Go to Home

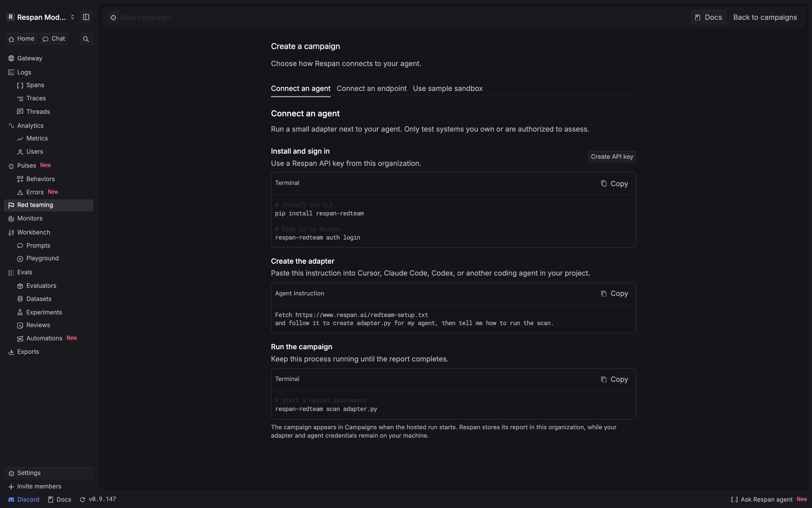tap(21, 39)
